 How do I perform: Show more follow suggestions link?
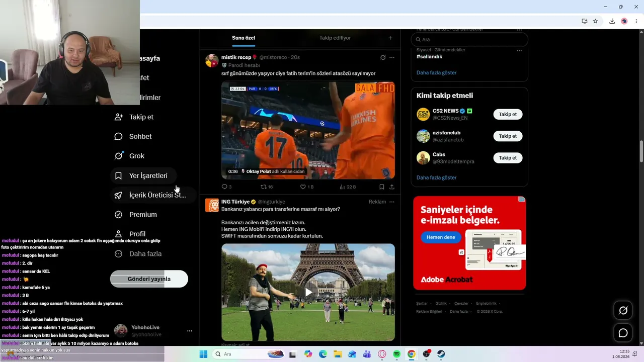(437, 177)
